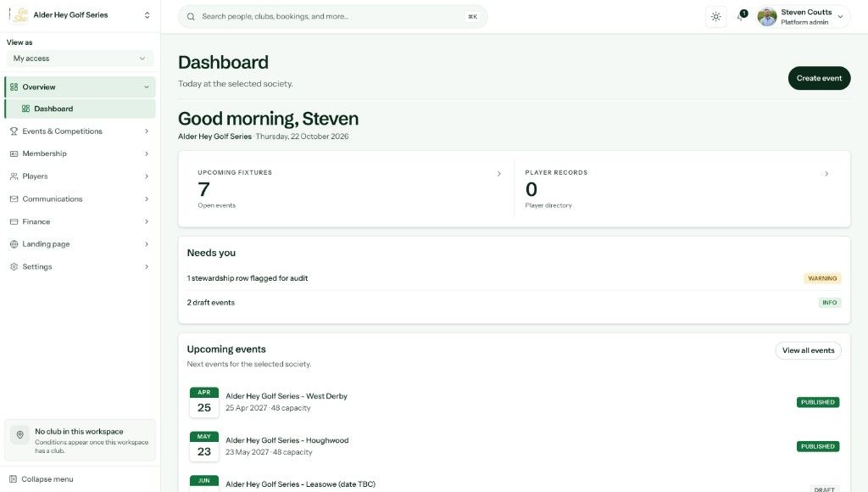The width and height of the screenshot is (868, 492).
Task: Click the location pin icon in workspace notice
Action: click(x=20, y=435)
